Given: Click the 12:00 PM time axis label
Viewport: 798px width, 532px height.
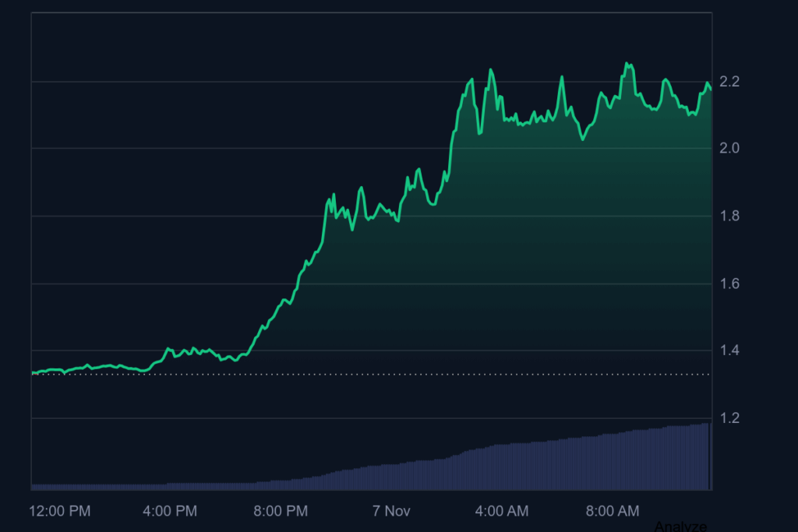Looking at the screenshot, I should pyautogui.click(x=60, y=511).
